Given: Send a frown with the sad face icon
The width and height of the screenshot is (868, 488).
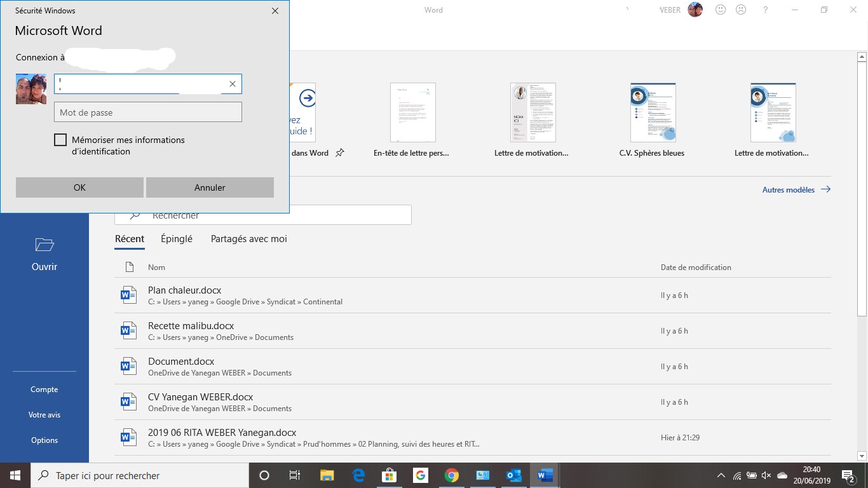Looking at the screenshot, I should tap(741, 10).
